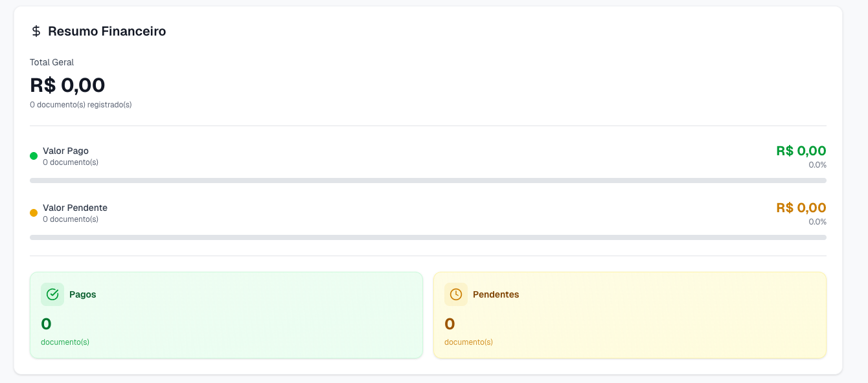
Task: Click the green dot beside Valor Pago
Action: (x=34, y=156)
